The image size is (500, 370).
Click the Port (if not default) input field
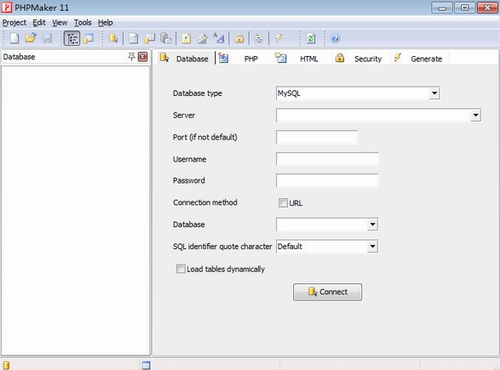pyautogui.click(x=317, y=137)
